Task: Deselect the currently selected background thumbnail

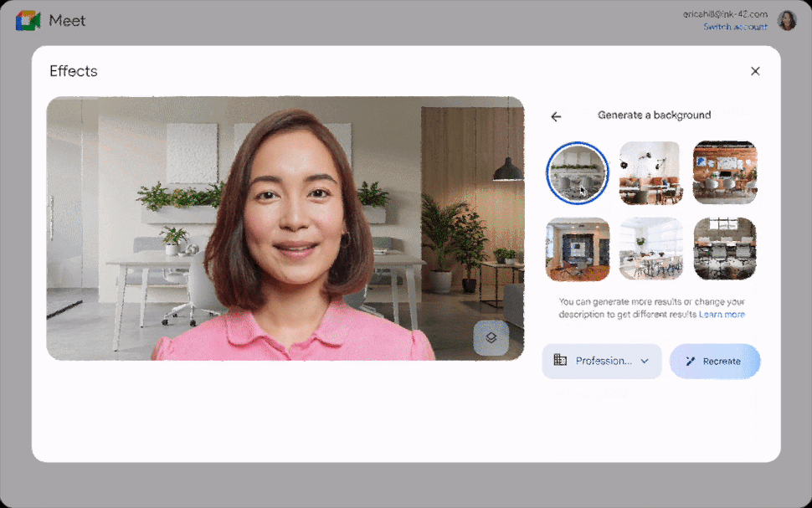Action: pyautogui.click(x=577, y=172)
